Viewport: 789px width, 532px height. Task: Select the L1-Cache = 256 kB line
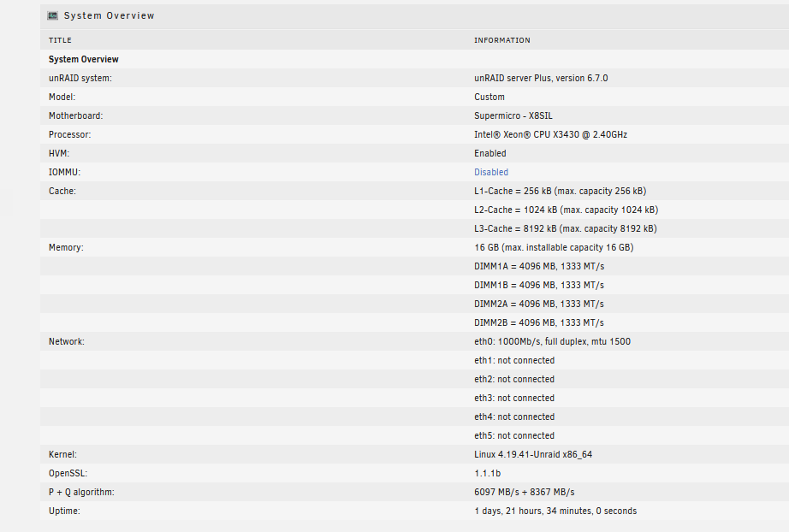(560, 191)
